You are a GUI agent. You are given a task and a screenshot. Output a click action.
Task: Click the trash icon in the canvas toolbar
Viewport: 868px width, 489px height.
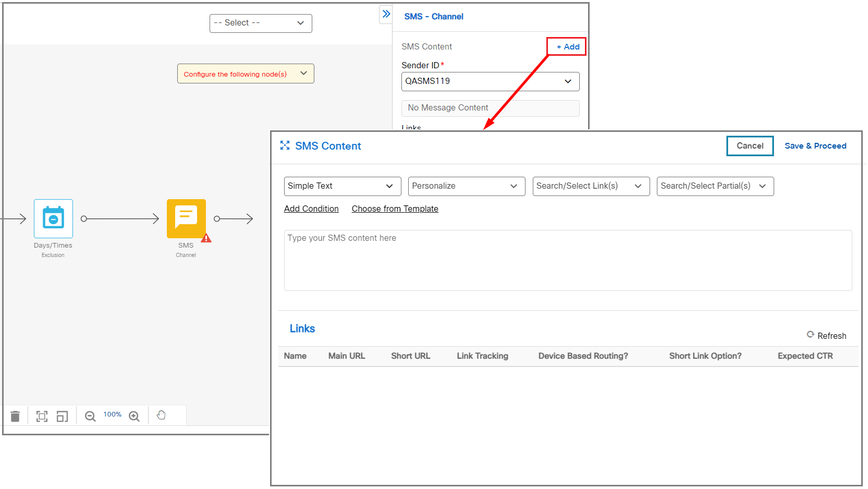[x=15, y=415]
